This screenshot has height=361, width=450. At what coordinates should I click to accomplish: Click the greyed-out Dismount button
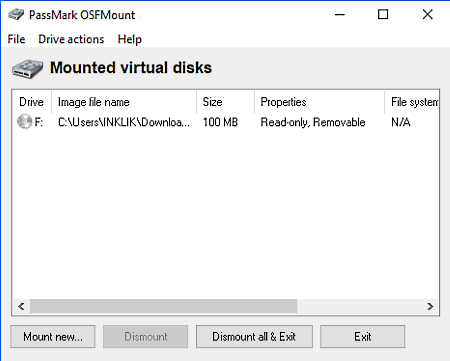click(146, 337)
